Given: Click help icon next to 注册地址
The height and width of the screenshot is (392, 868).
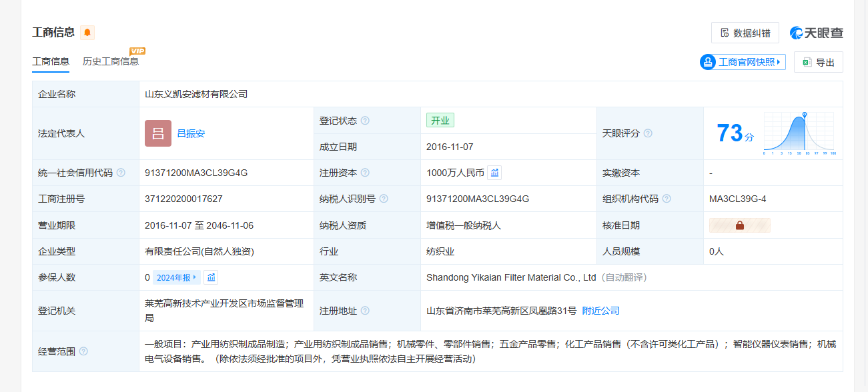Looking at the screenshot, I should point(365,311).
